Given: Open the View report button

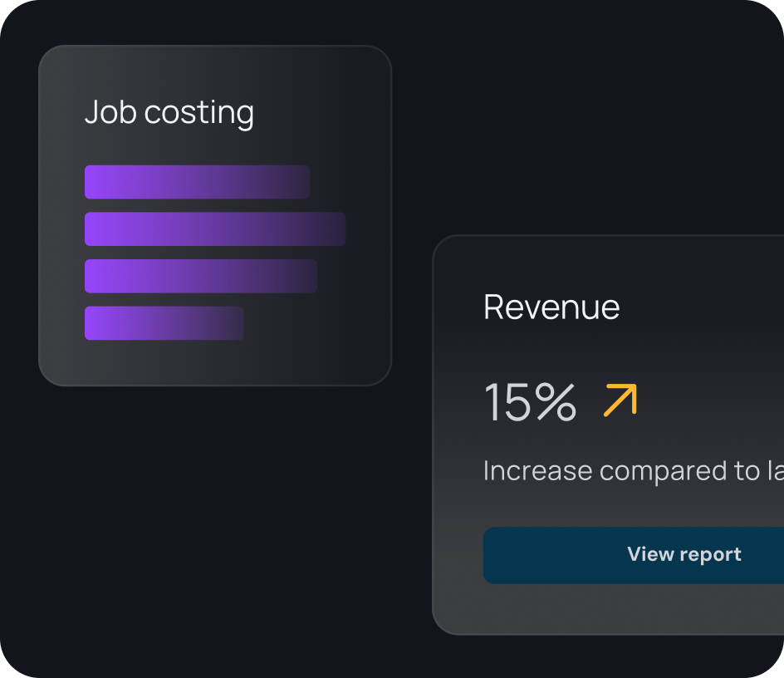Looking at the screenshot, I should [x=684, y=555].
